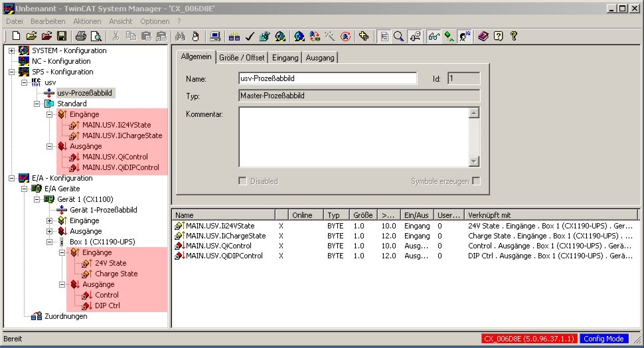The height and width of the screenshot is (348, 644).
Task: Select the Charge State tree item
Action: (x=116, y=274)
